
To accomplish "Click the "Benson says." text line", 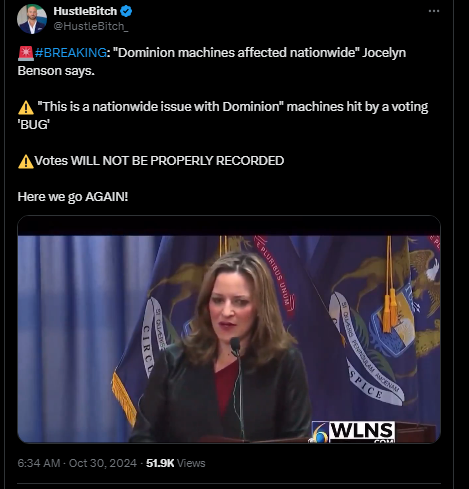I will (x=56, y=71).
